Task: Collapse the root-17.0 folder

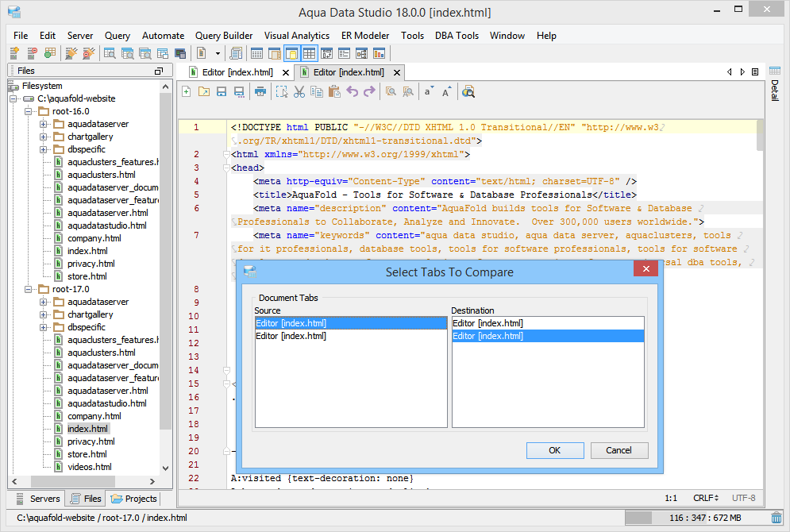Action: (29, 289)
